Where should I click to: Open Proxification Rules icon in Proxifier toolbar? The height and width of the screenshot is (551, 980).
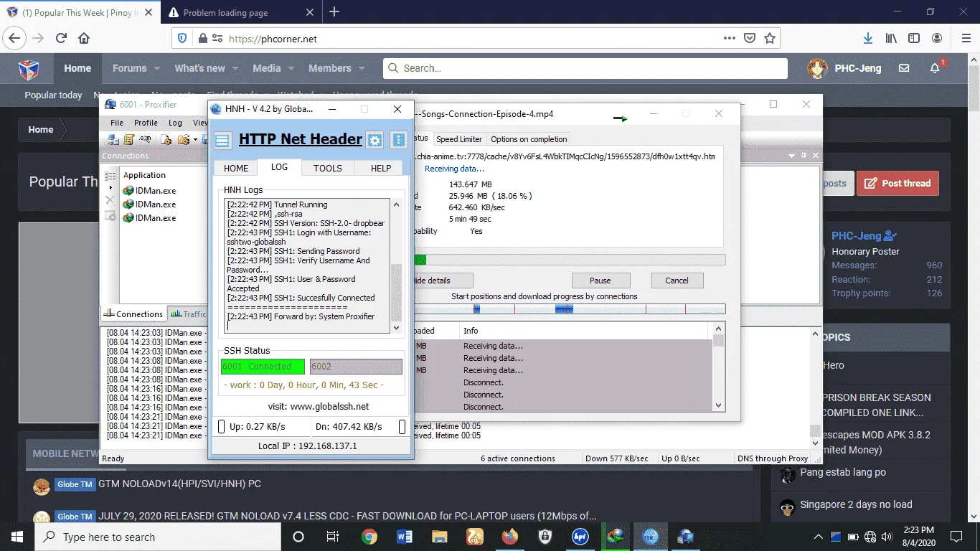click(129, 139)
